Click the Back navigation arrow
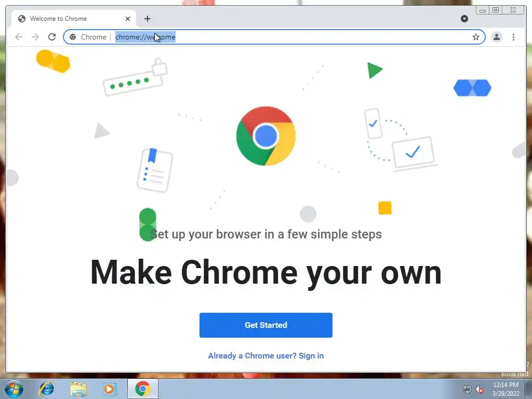 tap(19, 37)
